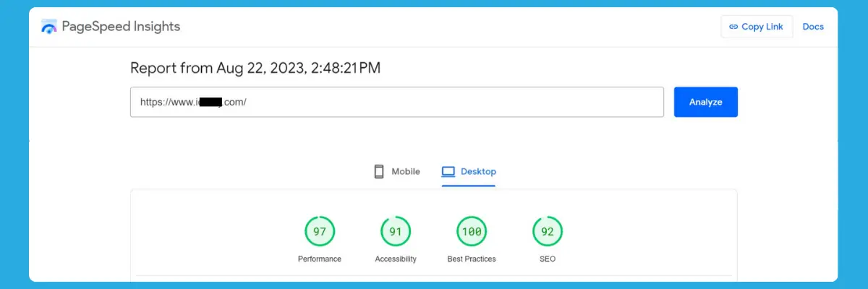
Task: Switch to the Mobile tab
Action: click(x=396, y=171)
